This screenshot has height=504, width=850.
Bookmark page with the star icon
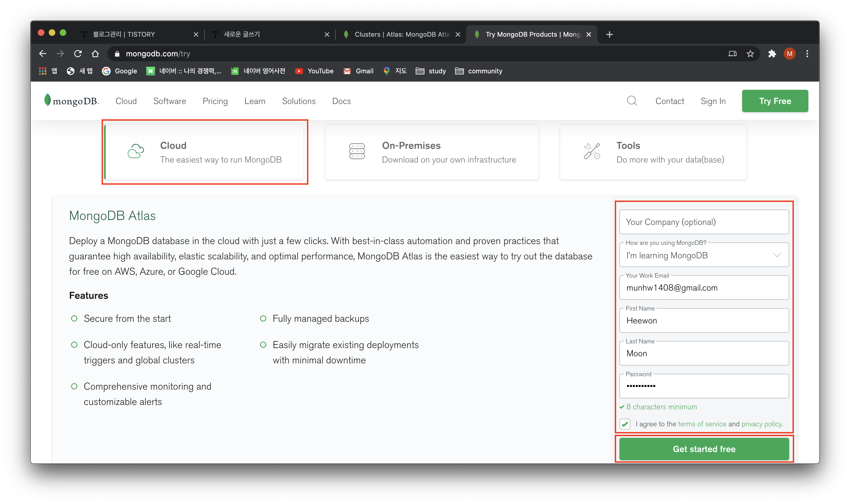750,54
